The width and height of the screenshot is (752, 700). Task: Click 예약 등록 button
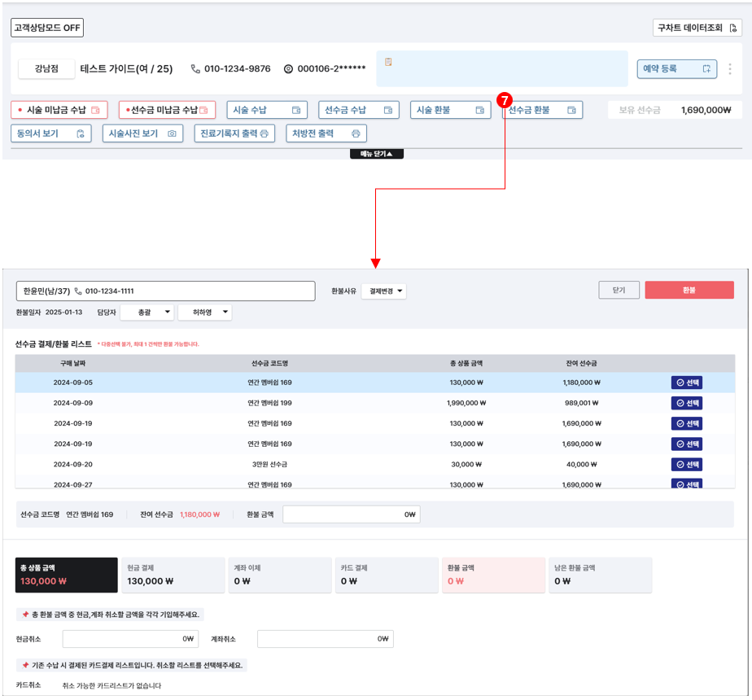(x=676, y=69)
